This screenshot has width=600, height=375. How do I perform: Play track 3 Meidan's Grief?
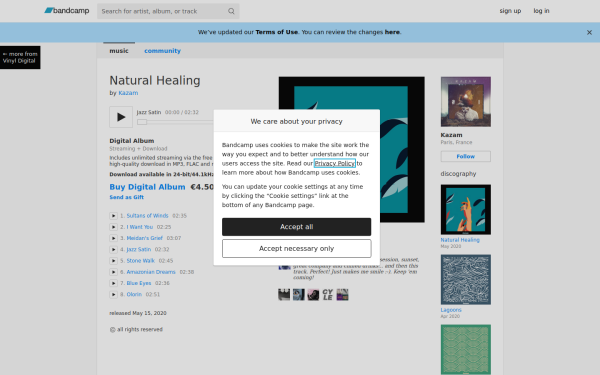point(113,238)
